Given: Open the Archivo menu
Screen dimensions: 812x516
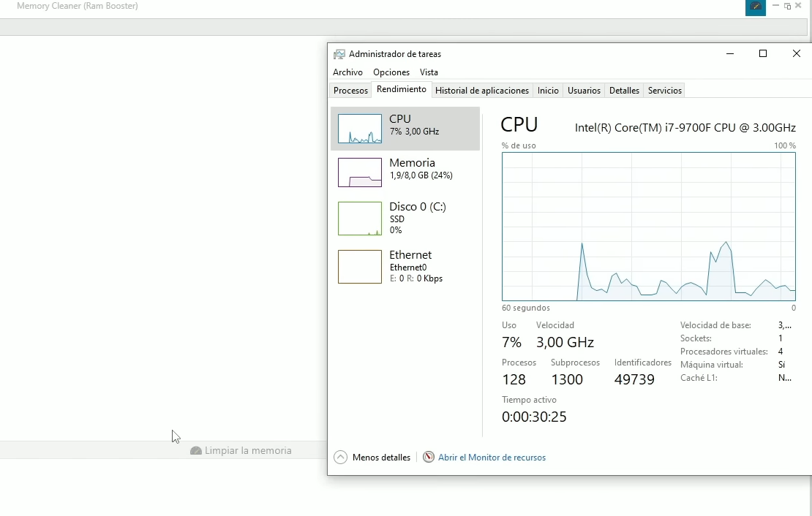Looking at the screenshot, I should click(x=347, y=72).
